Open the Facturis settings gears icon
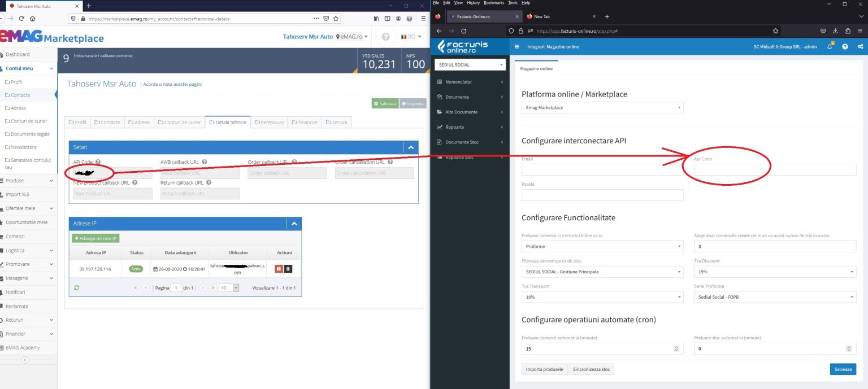The image size is (868, 389). pyautogui.click(x=860, y=46)
